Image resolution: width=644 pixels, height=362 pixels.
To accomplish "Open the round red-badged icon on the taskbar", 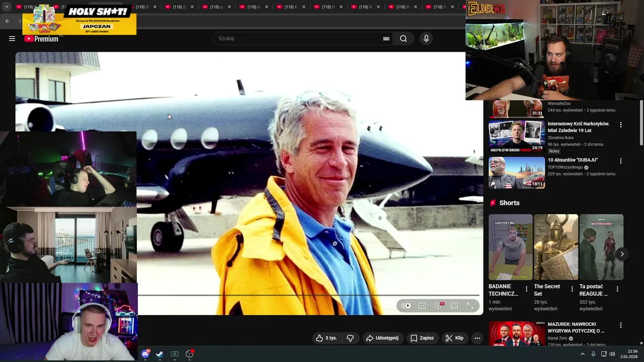I will (x=190, y=354).
